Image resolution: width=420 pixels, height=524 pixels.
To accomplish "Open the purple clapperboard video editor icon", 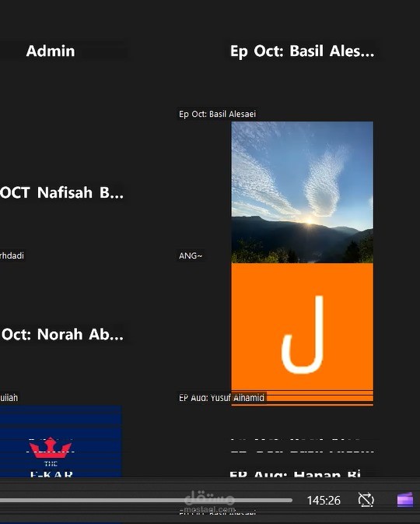I will pos(404,500).
